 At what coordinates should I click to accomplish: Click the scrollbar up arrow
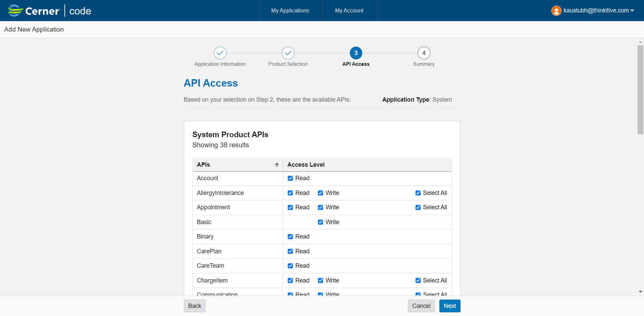[640, 42]
